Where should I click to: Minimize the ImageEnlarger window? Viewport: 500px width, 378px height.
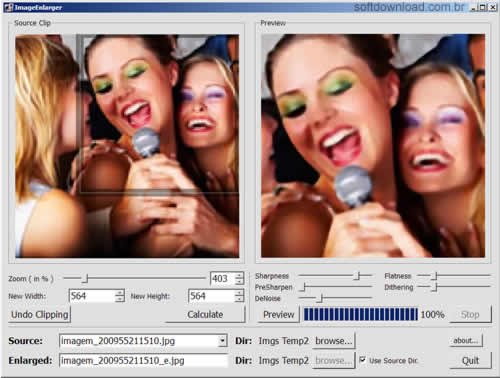(x=474, y=8)
